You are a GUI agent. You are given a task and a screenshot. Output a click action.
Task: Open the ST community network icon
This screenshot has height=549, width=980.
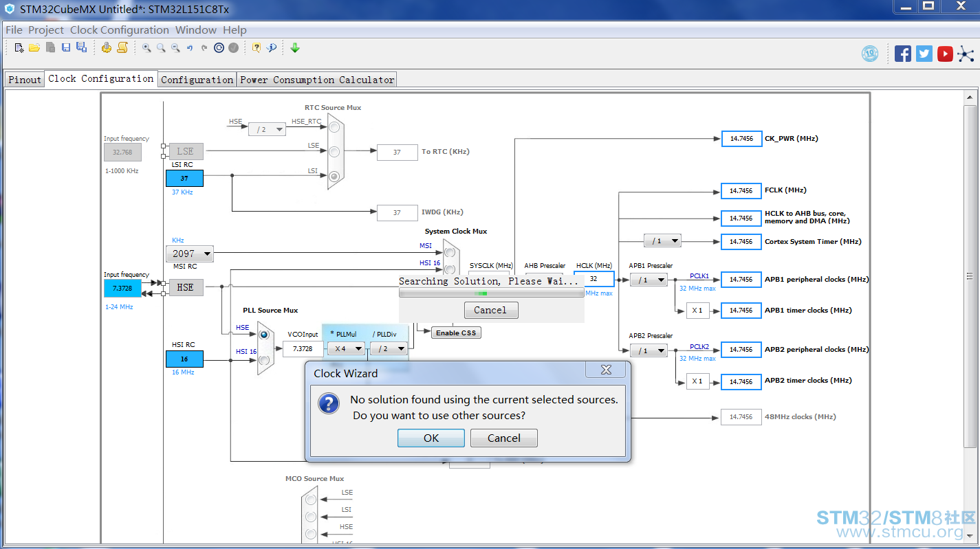click(966, 54)
